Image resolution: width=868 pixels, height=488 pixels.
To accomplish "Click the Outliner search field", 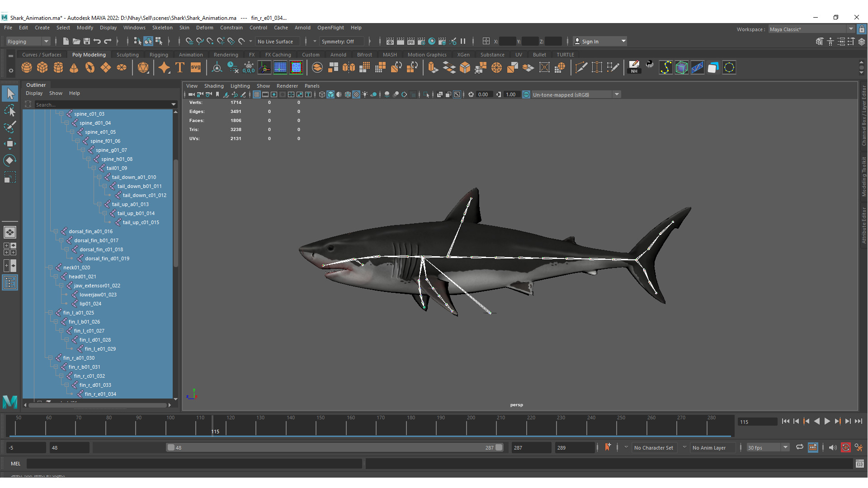I will [x=102, y=104].
